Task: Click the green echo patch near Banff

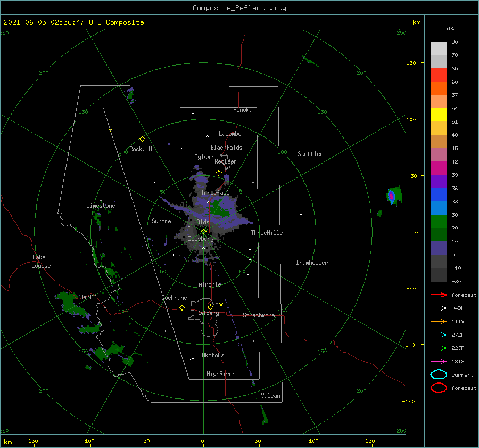Action: coord(72,303)
